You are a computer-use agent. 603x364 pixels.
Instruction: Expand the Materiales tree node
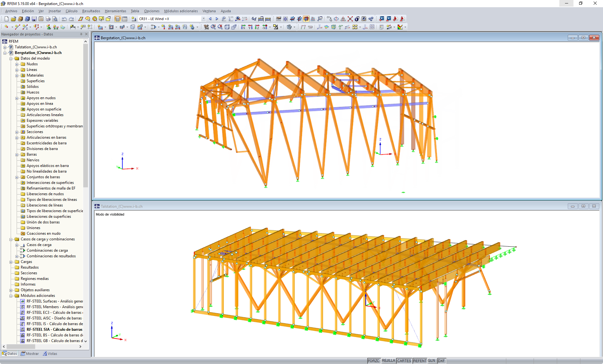pyautogui.click(x=17, y=75)
